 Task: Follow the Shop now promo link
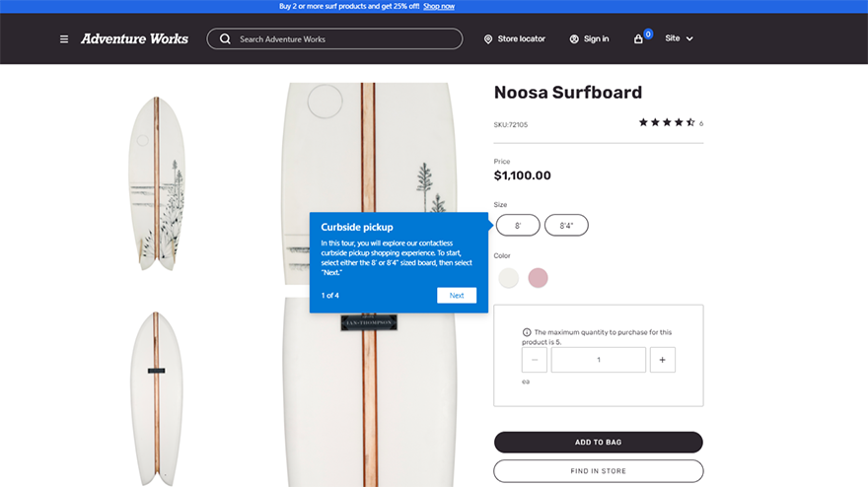439,6
